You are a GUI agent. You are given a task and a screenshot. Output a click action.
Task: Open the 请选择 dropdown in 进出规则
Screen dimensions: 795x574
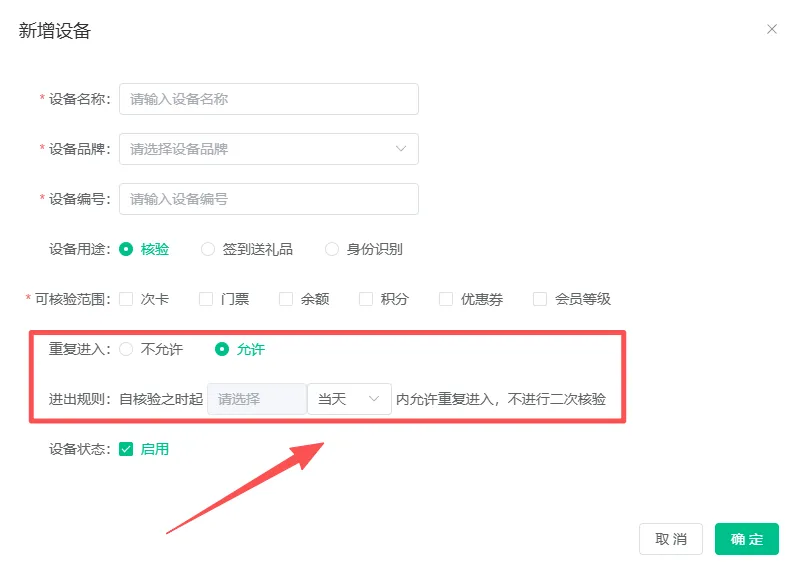point(256,399)
